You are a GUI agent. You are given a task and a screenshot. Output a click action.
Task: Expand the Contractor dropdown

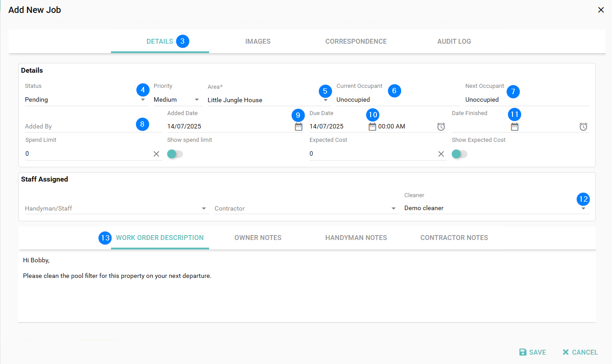click(x=393, y=208)
